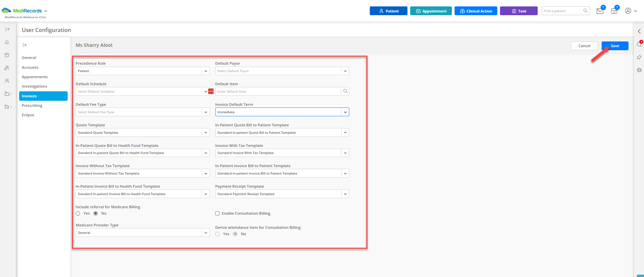644x277 pixels.
Task: Click the Cancel button
Action: click(584, 46)
